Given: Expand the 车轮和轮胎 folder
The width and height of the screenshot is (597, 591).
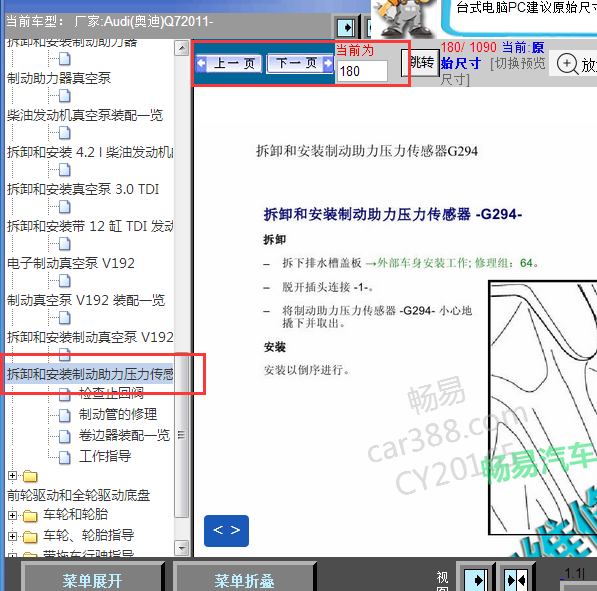Looking at the screenshot, I should [12, 515].
